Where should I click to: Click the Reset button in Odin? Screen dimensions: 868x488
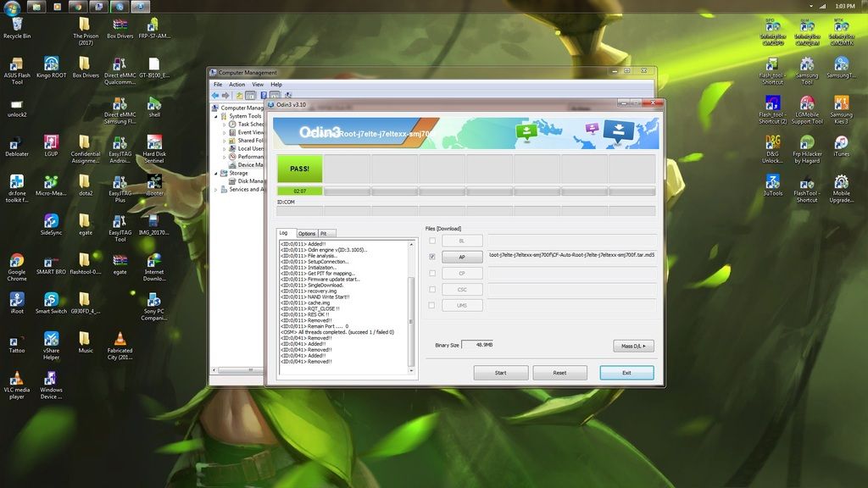[559, 373]
